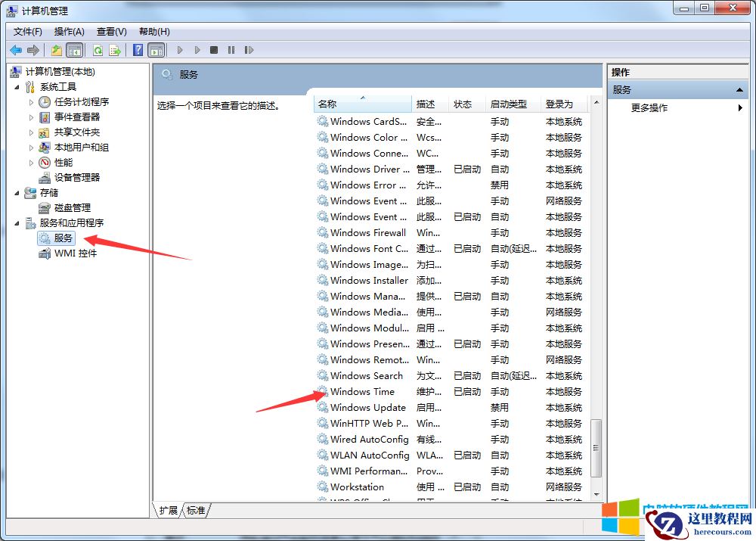Select the Windows Search service row
756x541 pixels.
point(452,375)
